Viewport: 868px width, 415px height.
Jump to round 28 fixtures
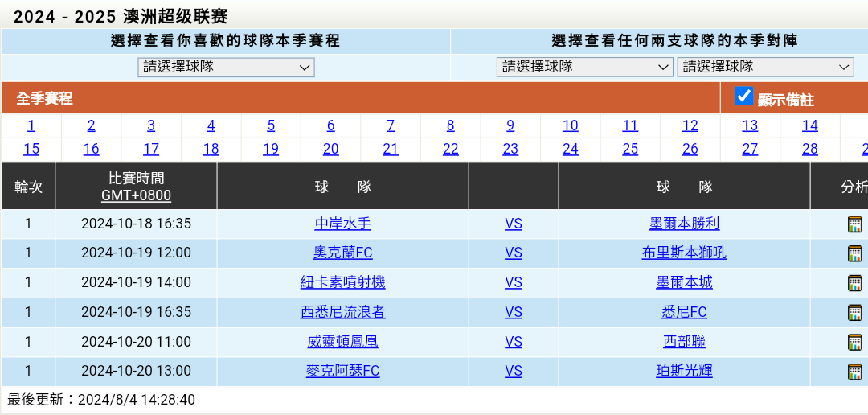(809, 149)
